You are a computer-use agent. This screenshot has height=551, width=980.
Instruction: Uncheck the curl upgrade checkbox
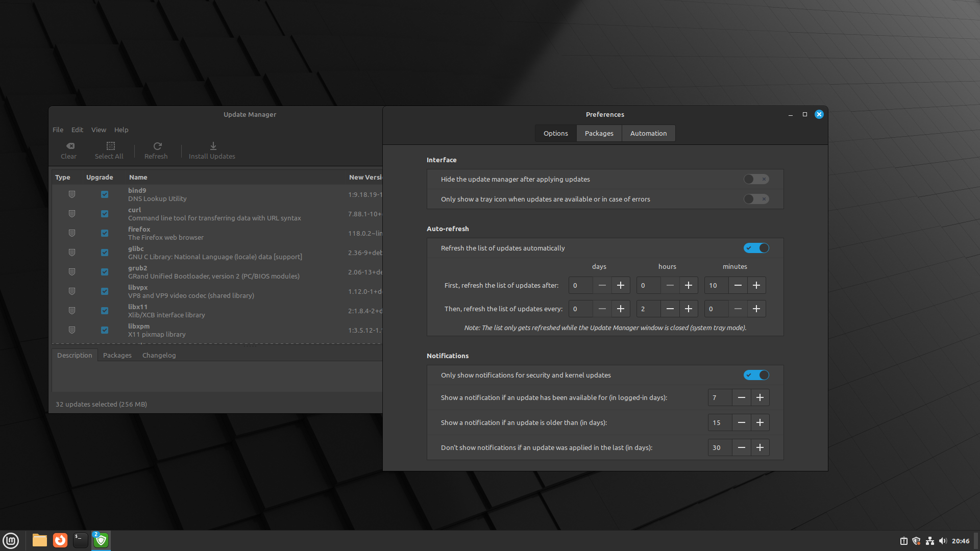(x=105, y=214)
